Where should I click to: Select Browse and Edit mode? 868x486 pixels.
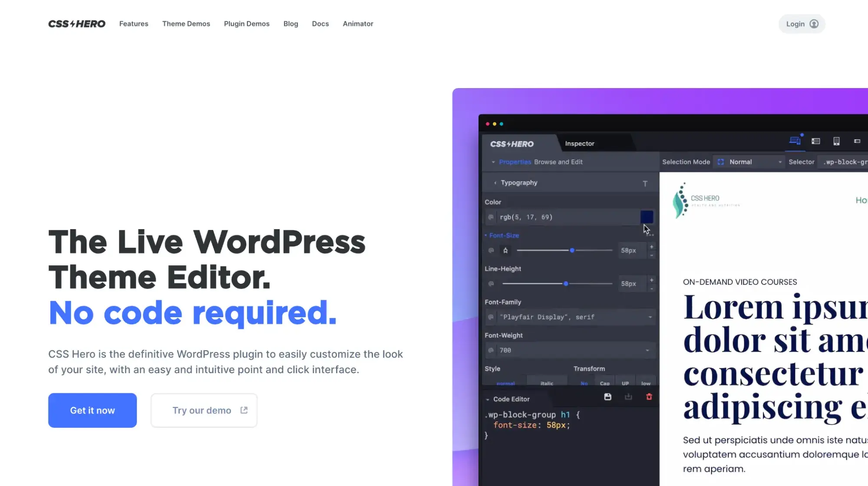coord(558,161)
